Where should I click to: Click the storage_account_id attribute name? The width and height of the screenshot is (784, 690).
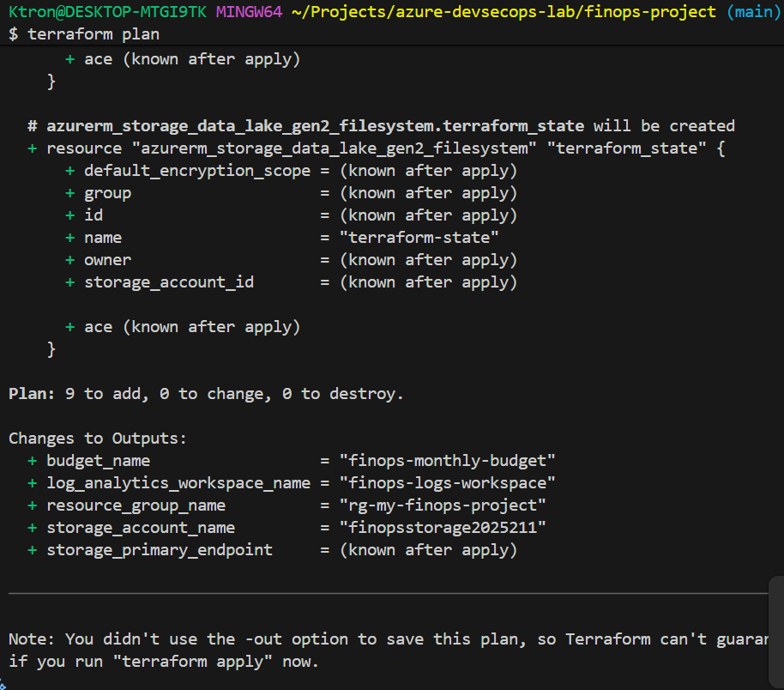click(169, 282)
